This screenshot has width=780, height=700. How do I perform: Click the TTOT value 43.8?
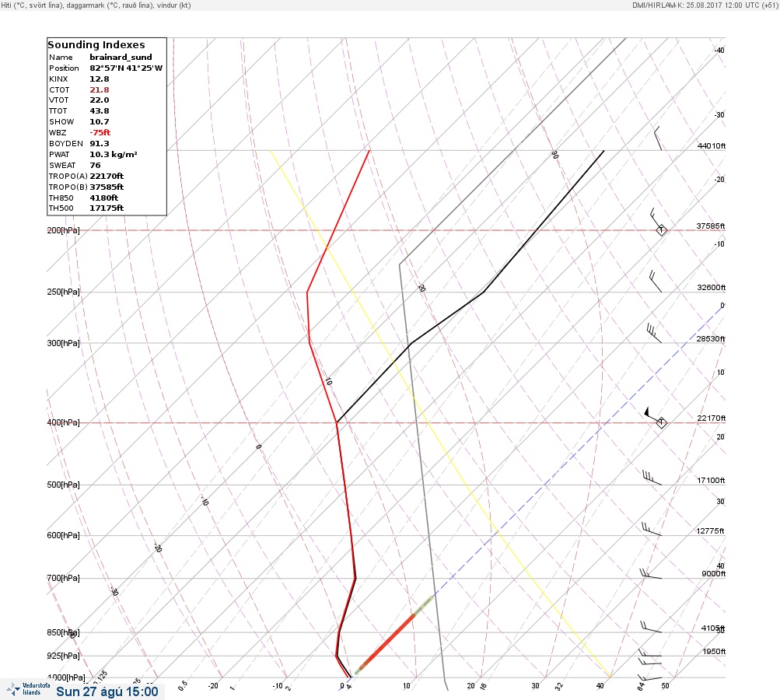coord(100,111)
